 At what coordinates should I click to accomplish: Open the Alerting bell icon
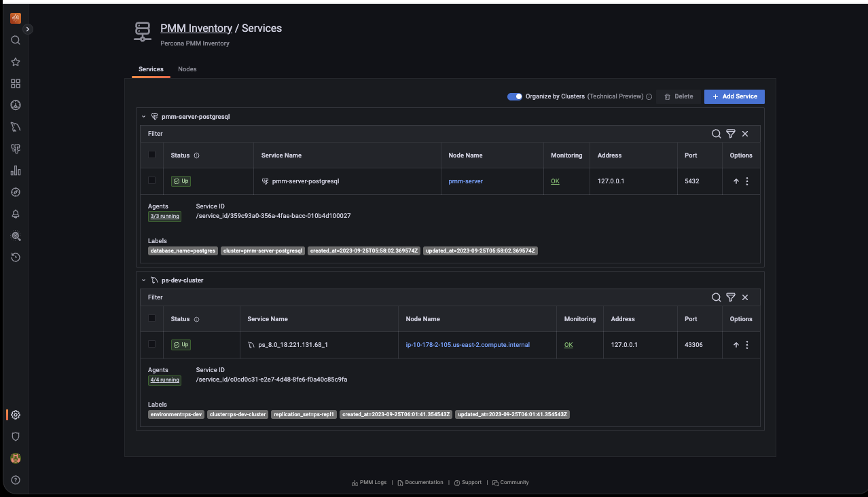click(16, 214)
